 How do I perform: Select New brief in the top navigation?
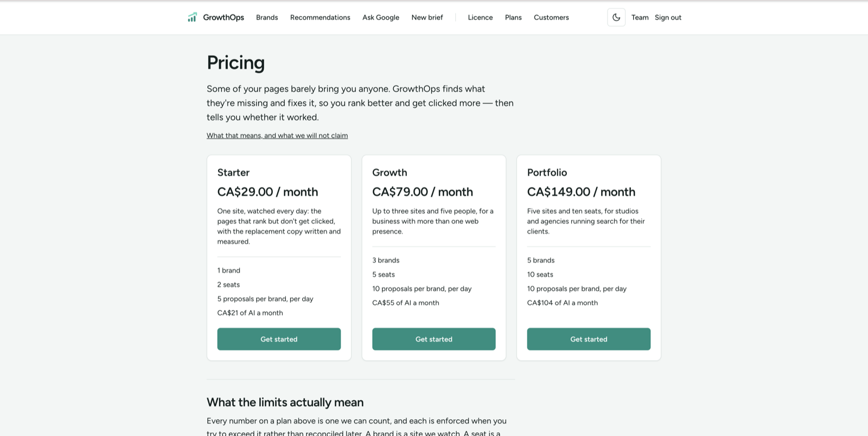coord(427,17)
